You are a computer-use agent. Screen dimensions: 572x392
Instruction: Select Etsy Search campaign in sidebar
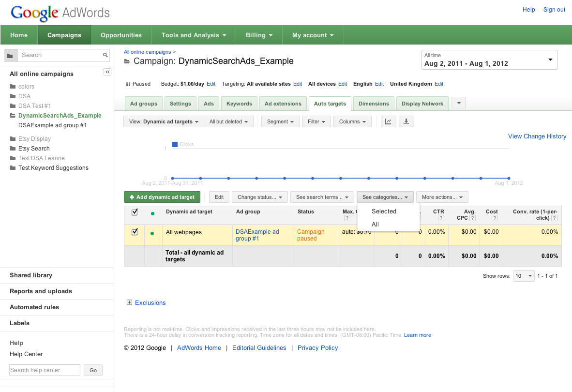[34, 149]
